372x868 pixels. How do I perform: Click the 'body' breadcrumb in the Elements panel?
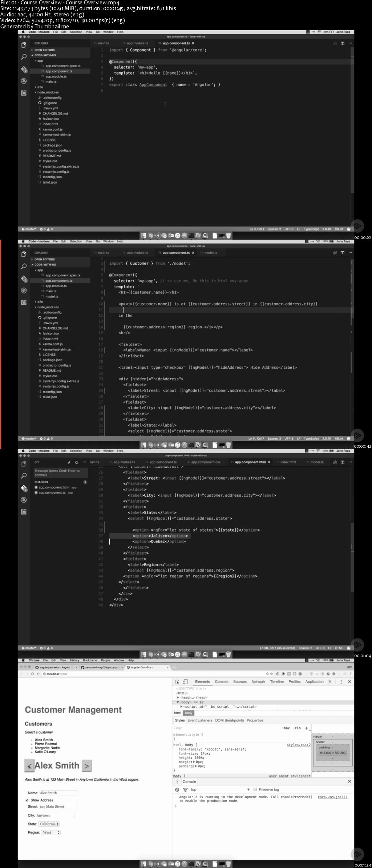[x=189, y=713]
